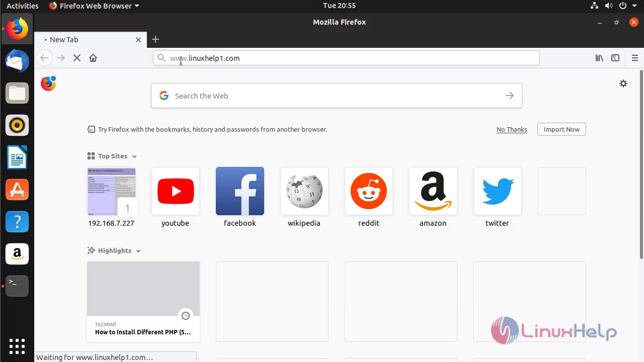Image resolution: width=644 pixels, height=362 pixels.
Task: Open the amazon top site tile
Action: tap(433, 197)
